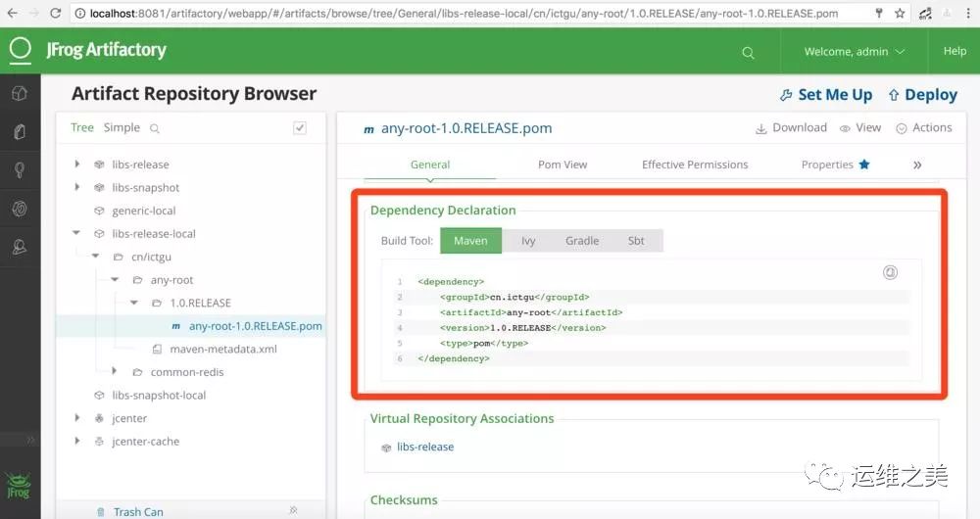Expand sidebar with bottom double arrows
Image resolution: width=980 pixels, height=519 pixels.
pyautogui.click(x=30, y=441)
